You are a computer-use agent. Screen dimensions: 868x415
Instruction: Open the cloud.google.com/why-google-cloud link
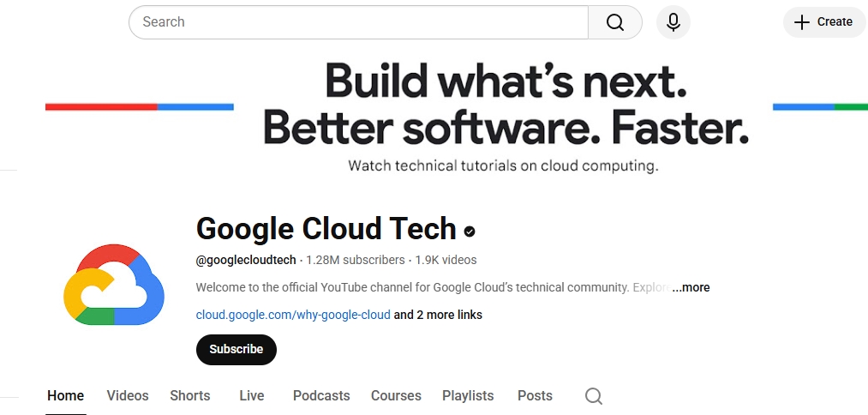pos(293,315)
